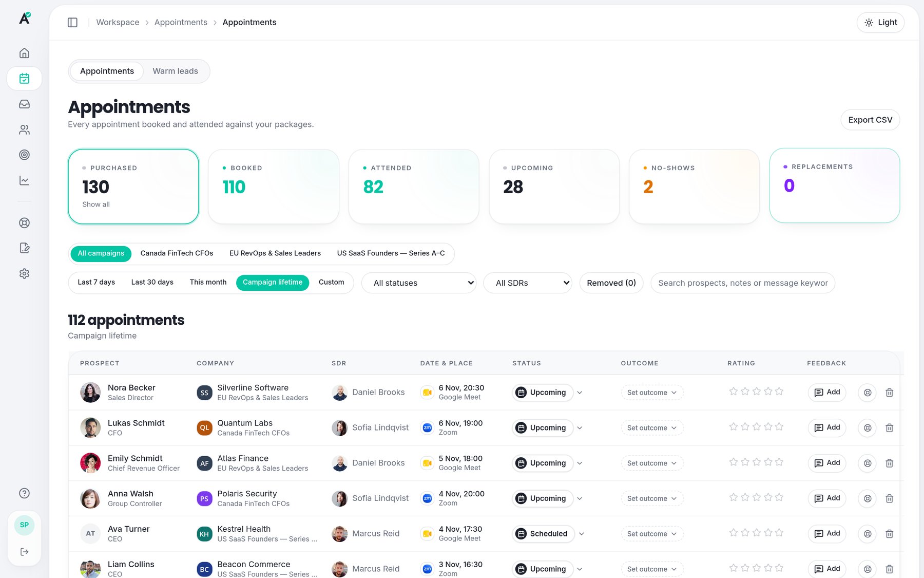Open the All statuses dropdown

tap(419, 283)
